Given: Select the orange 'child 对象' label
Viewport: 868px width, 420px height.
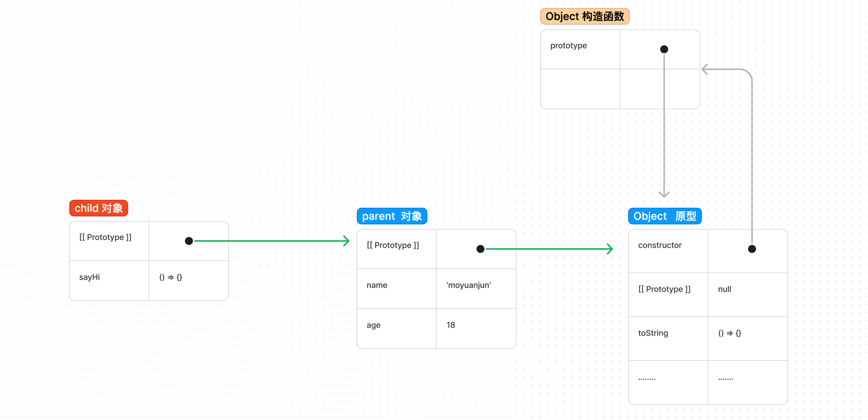Looking at the screenshot, I should [x=98, y=208].
